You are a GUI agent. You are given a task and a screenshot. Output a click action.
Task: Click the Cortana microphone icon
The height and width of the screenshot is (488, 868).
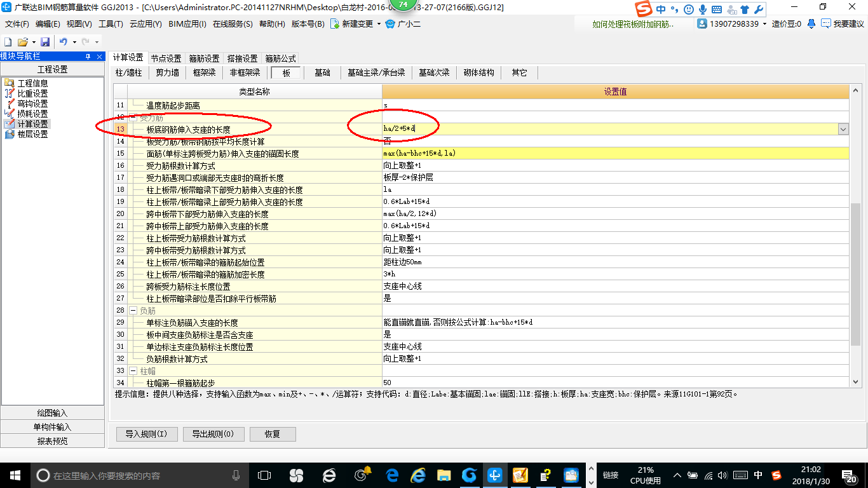pos(236,475)
